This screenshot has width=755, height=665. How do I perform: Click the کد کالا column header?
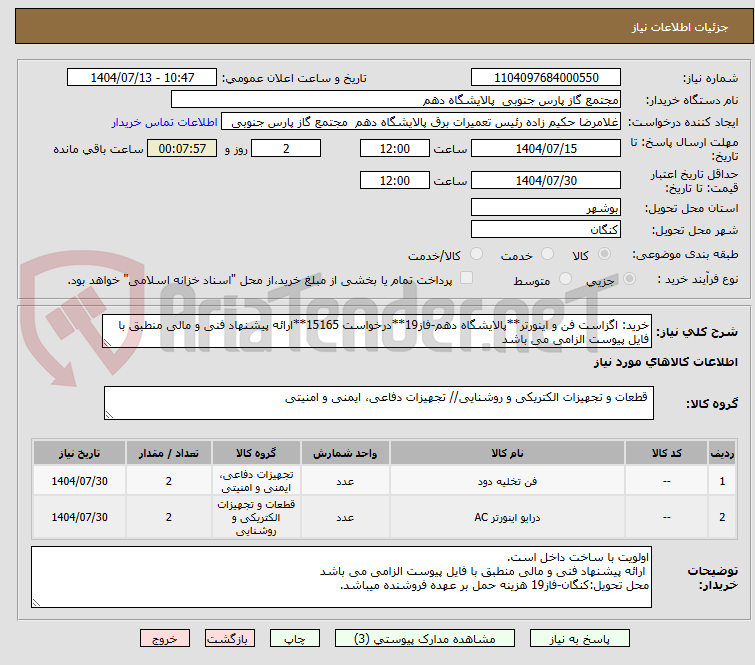[x=666, y=453]
